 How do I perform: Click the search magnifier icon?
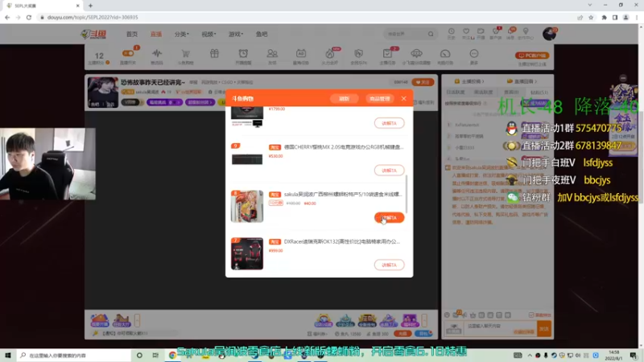[x=431, y=34]
